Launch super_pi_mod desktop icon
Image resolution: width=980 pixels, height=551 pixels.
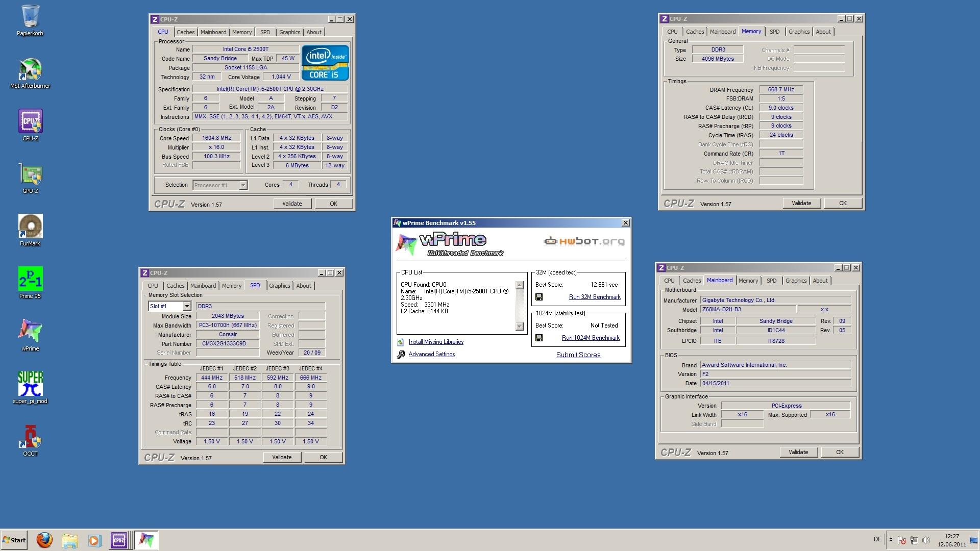[30, 388]
